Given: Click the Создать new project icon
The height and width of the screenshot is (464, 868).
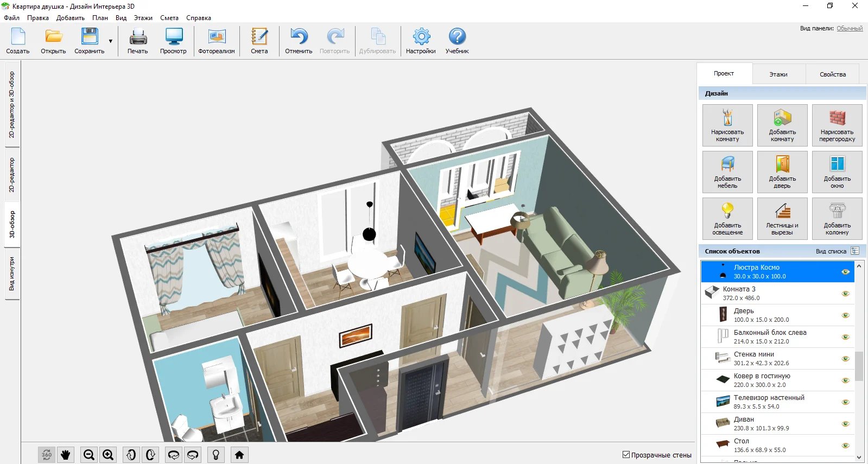Looking at the screenshot, I should pyautogui.click(x=18, y=41).
